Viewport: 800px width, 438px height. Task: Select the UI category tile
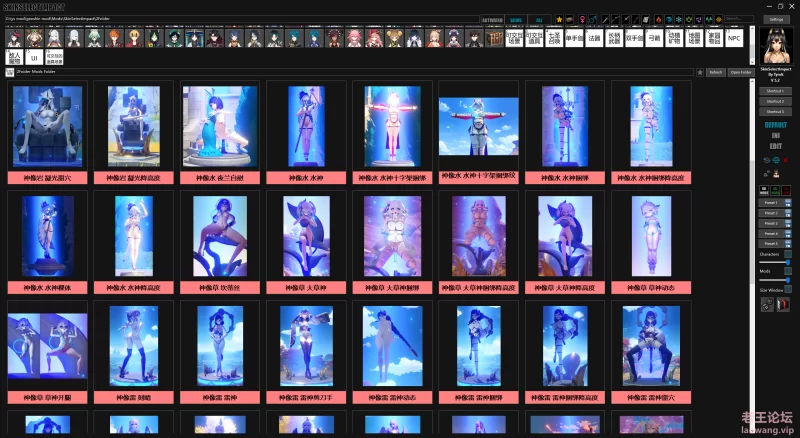tap(35, 57)
